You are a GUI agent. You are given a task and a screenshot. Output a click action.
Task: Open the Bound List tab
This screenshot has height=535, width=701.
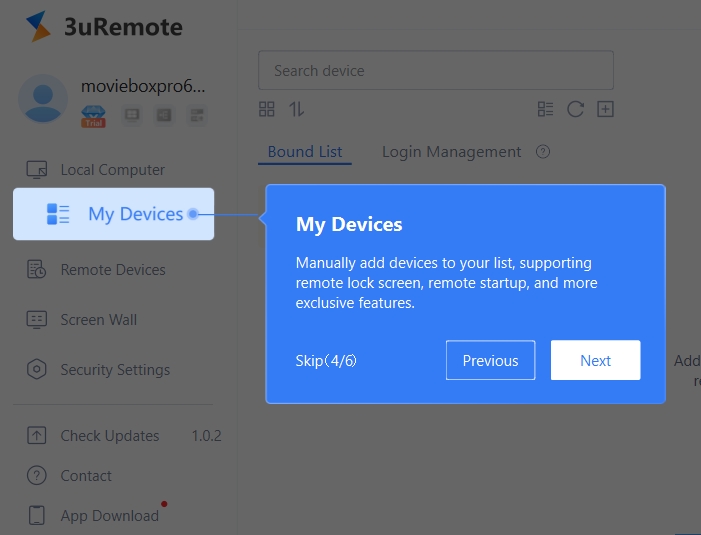point(305,152)
